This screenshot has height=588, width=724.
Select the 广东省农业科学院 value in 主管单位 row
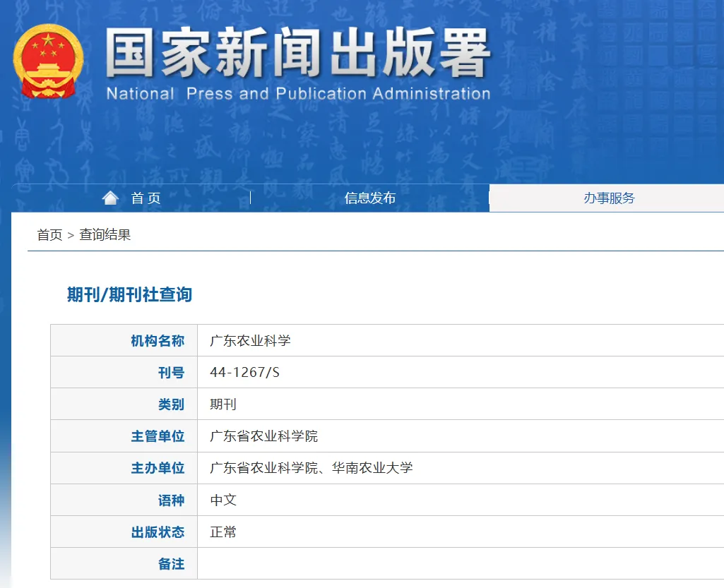point(263,436)
